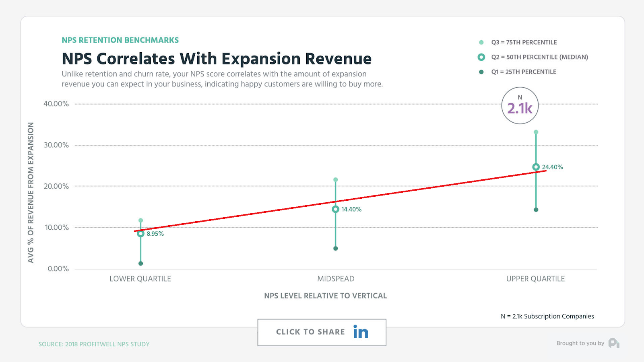Click the Q2 median legend ring icon

click(481, 57)
